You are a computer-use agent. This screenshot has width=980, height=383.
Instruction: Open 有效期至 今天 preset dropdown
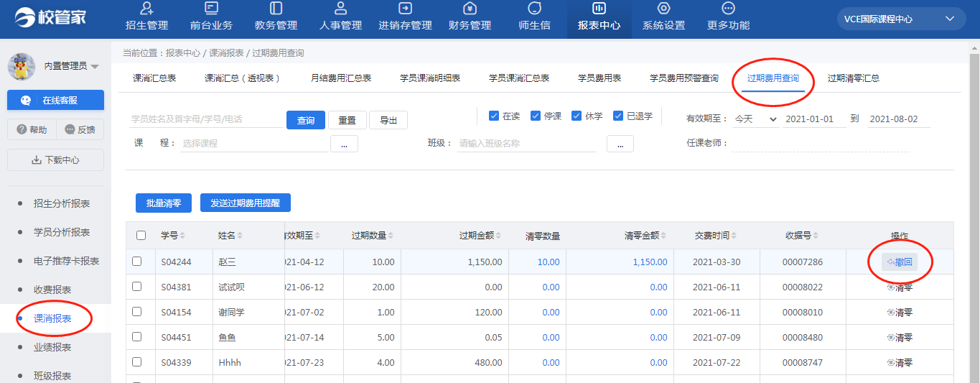(754, 119)
